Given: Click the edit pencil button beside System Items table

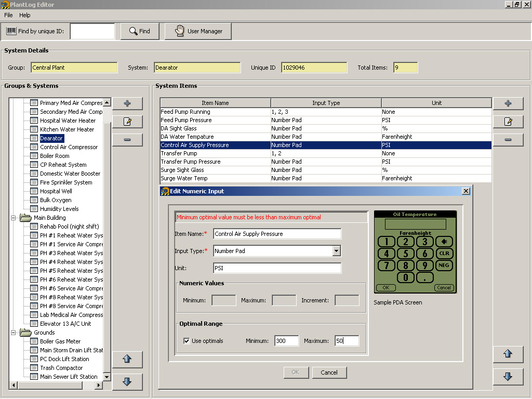Looking at the screenshot, I should 508,122.
